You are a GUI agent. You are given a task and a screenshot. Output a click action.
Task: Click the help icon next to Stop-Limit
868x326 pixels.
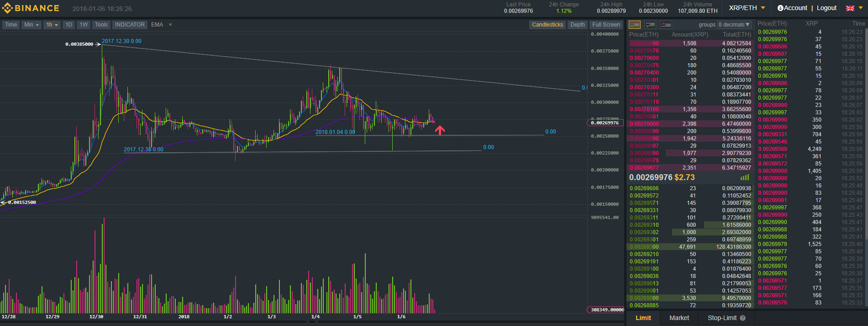742,318
